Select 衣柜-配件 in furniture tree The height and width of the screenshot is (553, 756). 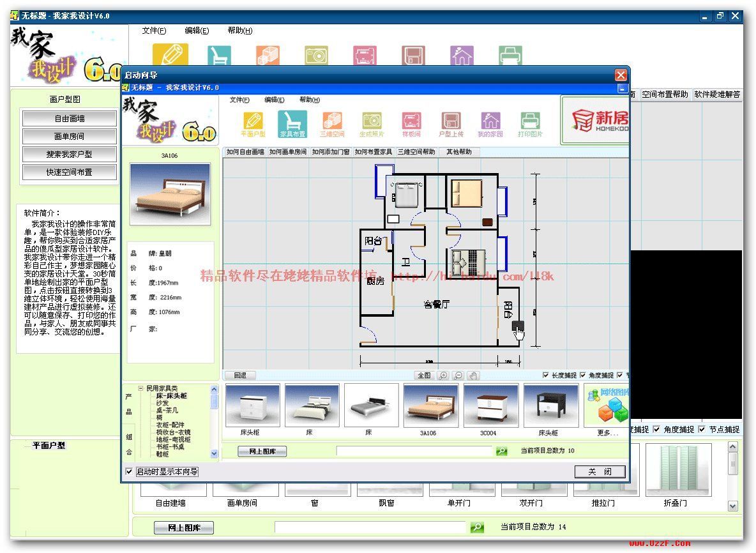(170, 425)
